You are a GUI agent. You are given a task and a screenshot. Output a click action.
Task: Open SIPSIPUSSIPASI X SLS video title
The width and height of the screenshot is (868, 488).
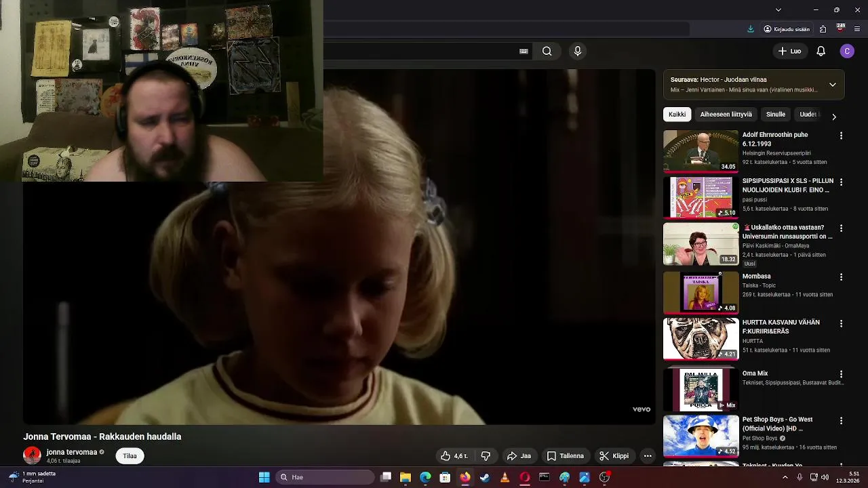(788, 186)
